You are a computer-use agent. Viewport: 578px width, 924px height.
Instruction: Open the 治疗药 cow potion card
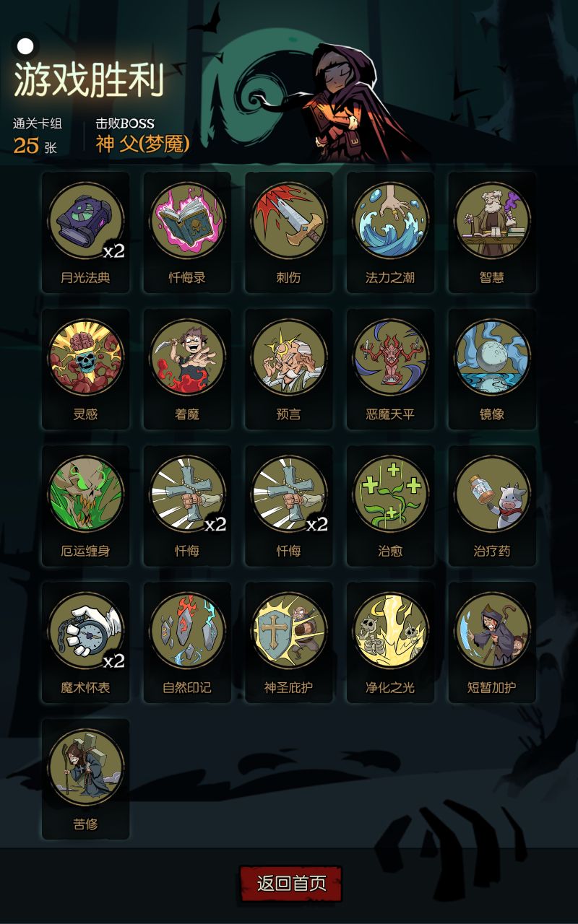pos(492,505)
